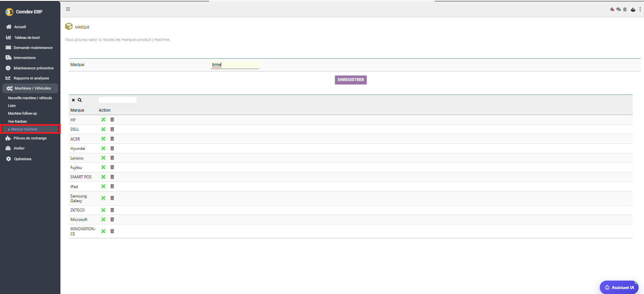Delete the ACER brand
Image resolution: width=644 pixels, height=294 pixels.
tap(112, 139)
